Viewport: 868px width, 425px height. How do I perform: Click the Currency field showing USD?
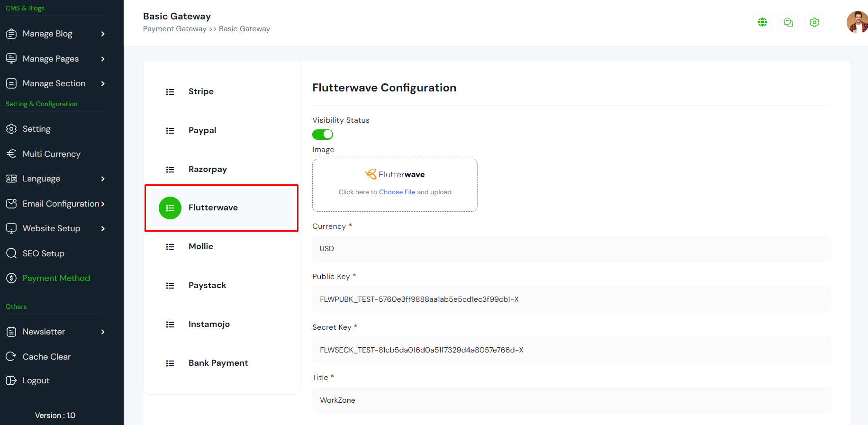(x=571, y=249)
